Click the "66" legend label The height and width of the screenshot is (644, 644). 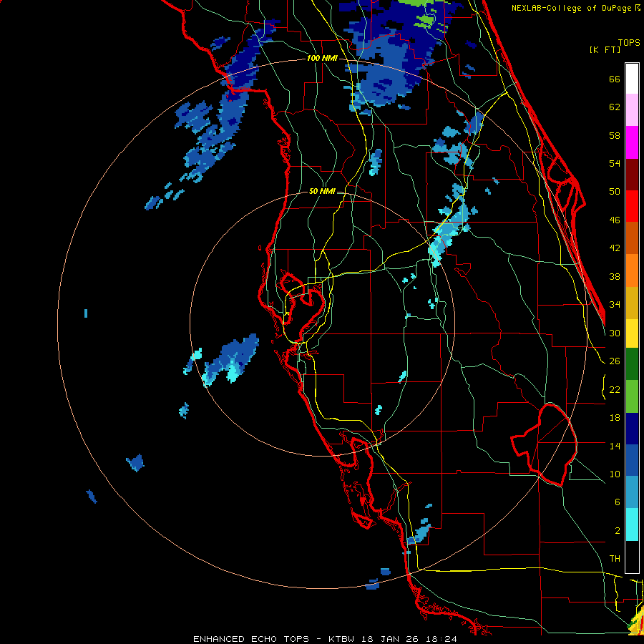[x=615, y=79]
